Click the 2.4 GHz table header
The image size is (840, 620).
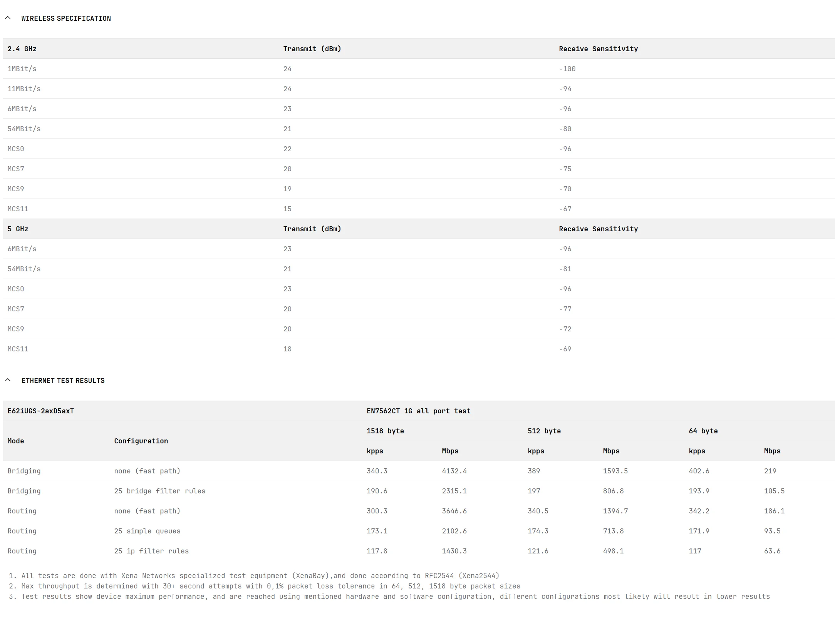click(22, 49)
